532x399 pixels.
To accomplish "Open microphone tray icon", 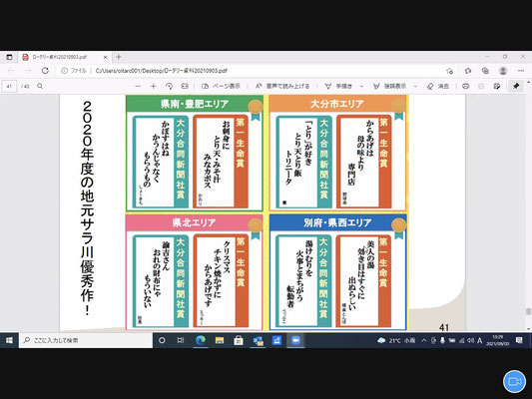I will point(442,340).
